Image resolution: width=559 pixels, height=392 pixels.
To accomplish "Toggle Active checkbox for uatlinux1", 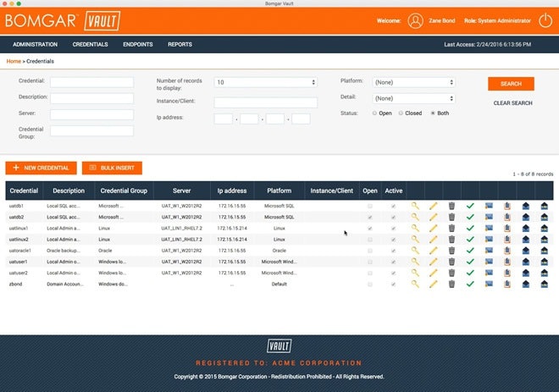I will [393, 228].
